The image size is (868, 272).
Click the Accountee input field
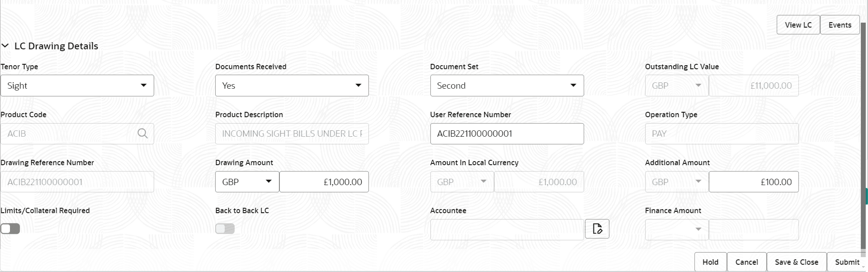[x=506, y=229]
